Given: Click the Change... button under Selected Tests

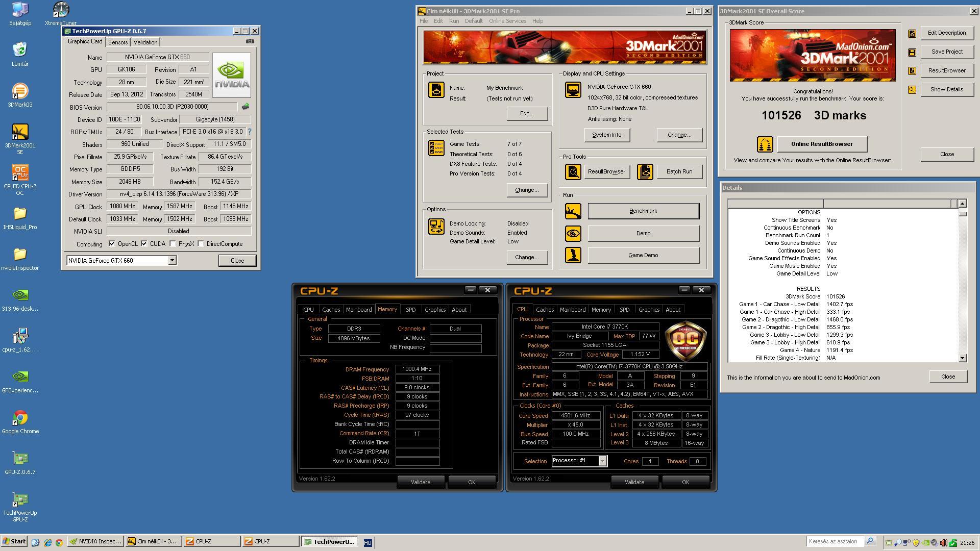Looking at the screenshot, I should point(527,190).
